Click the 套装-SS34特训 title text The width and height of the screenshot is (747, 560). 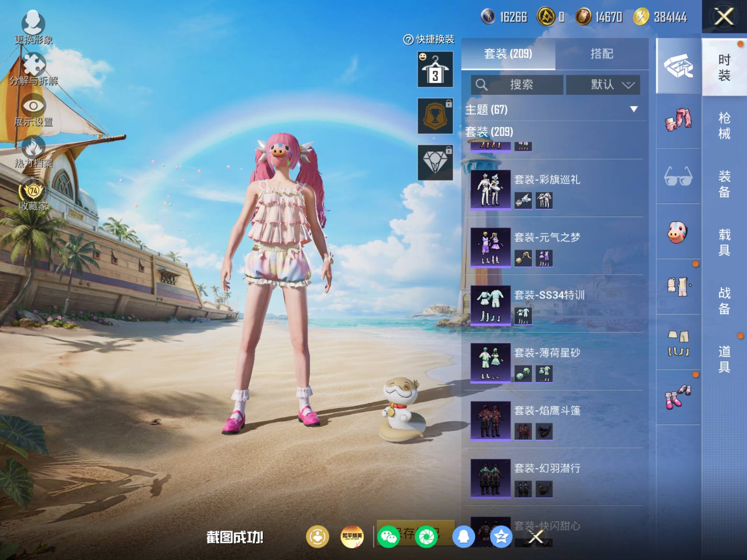[549, 295]
